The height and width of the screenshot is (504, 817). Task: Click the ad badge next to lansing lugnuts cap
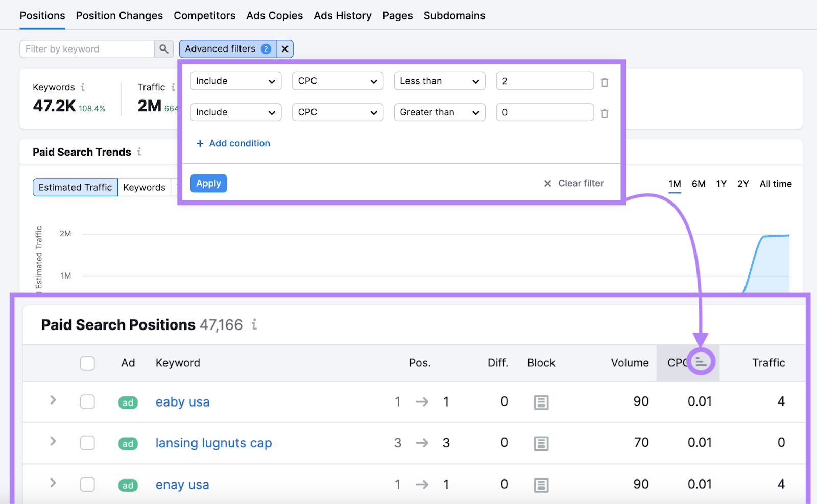click(x=128, y=443)
